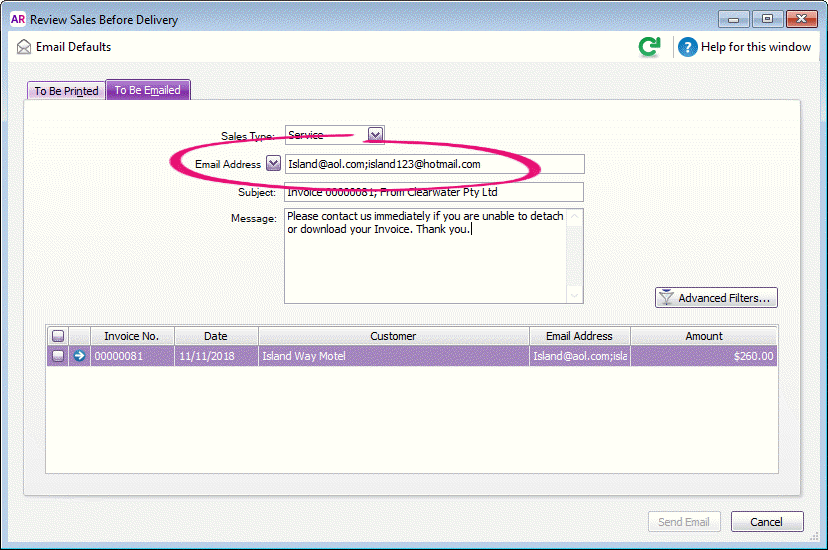Click the Island@aol.com email cell in table
Viewport: 828px width, 550px height.
coord(579,356)
